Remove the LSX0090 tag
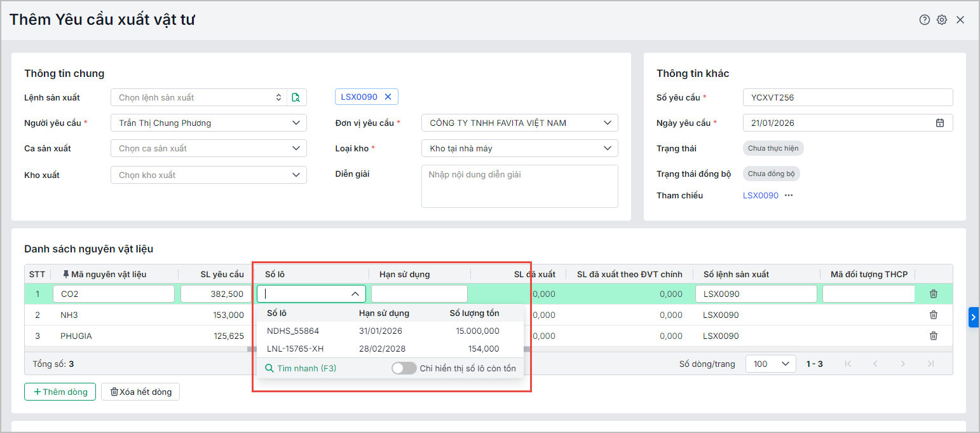980x433 pixels. (388, 97)
